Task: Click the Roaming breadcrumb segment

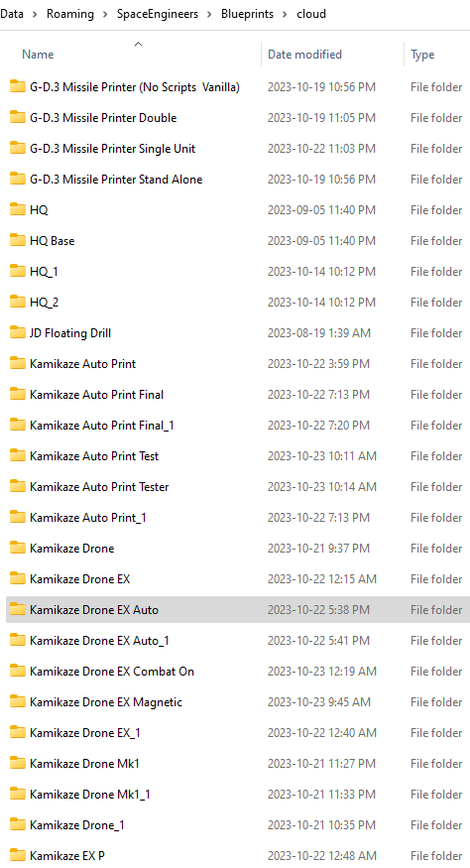Action: [70, 14]
